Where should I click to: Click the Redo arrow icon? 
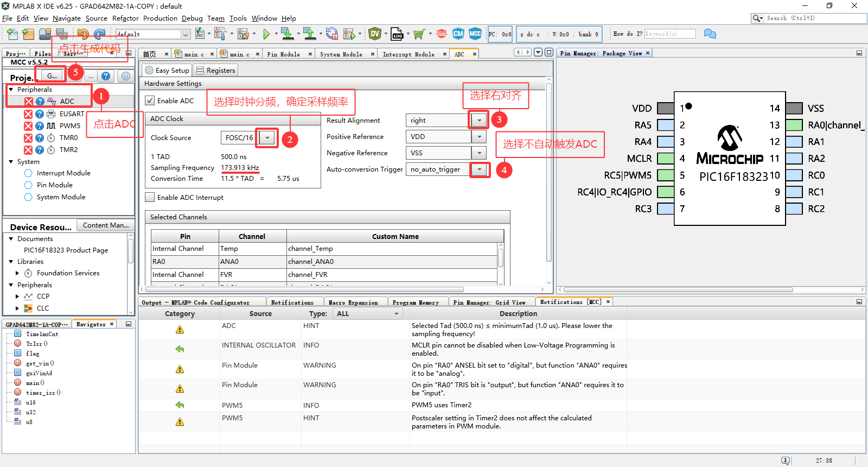pyautogui.click(x=99, y=34)
